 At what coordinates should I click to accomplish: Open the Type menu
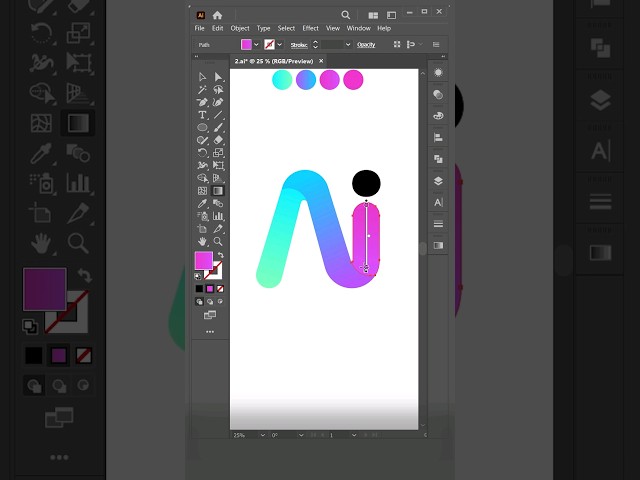pyautogui.click(x=263, y=28)
